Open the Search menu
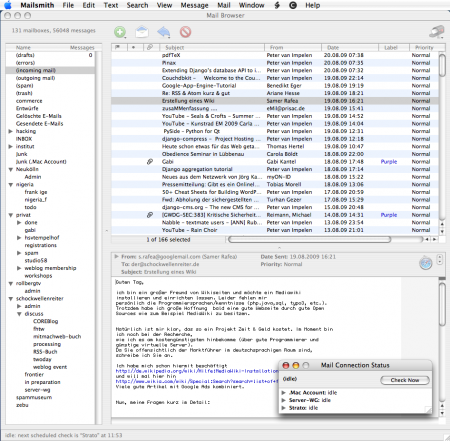 (x=137, y=5)
